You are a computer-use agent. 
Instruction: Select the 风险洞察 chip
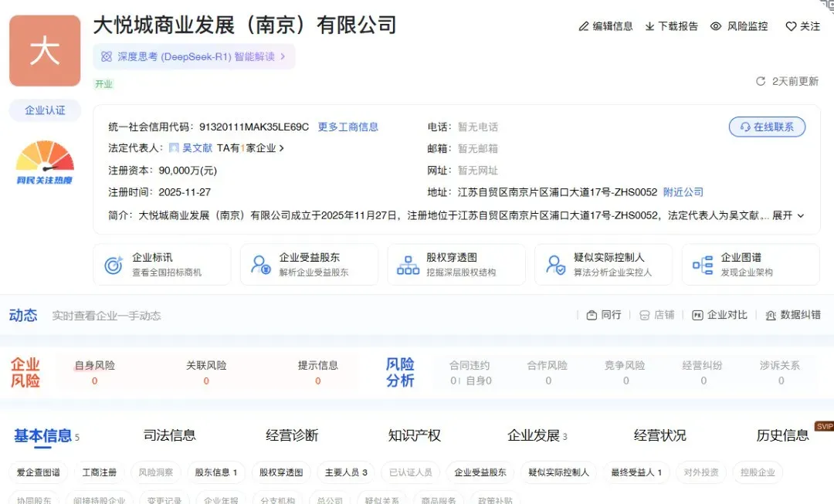[x=156, y=472]
